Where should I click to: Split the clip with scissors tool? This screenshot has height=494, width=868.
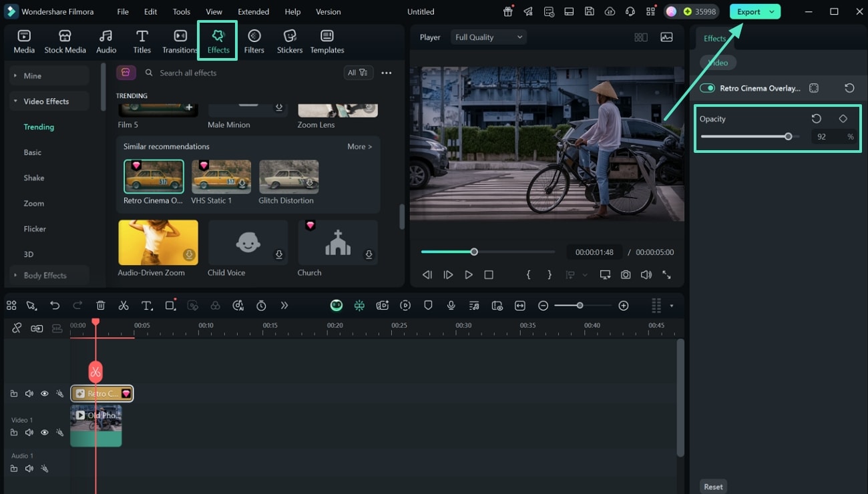click(124, 305)
